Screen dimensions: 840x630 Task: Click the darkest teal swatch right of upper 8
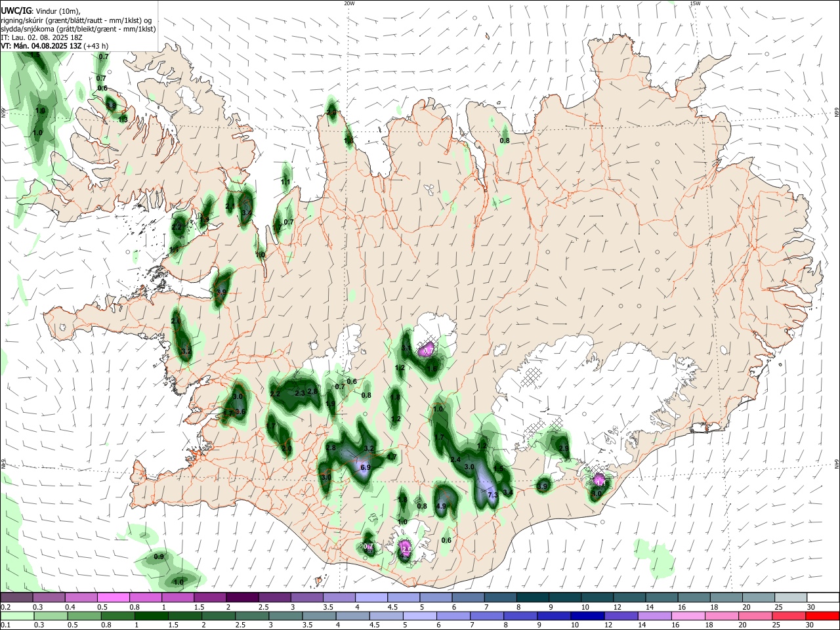coord(533,597)
